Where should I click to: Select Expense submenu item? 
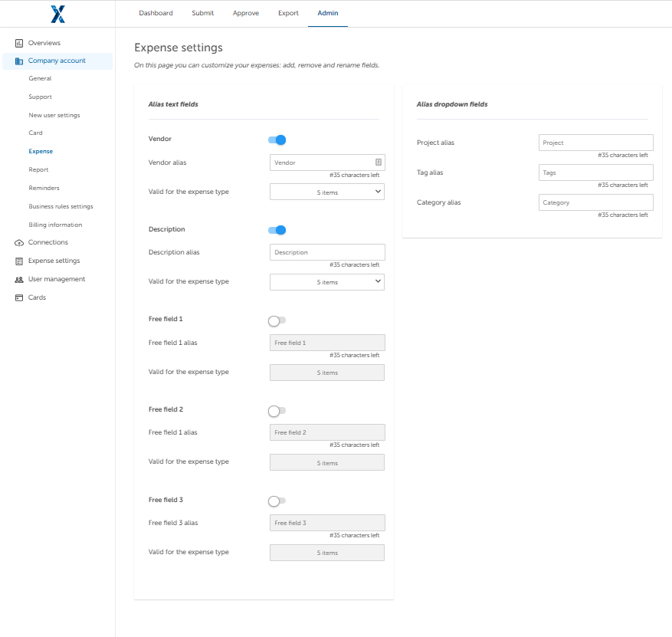41,151
